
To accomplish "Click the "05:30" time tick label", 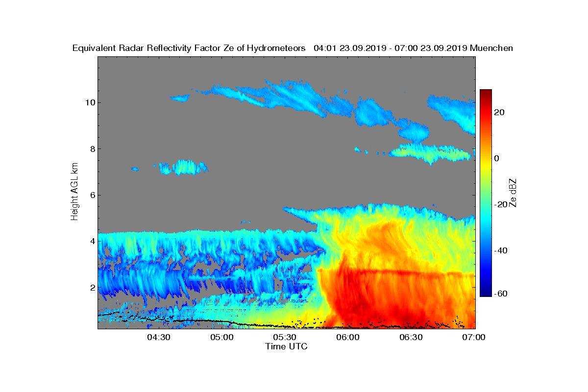I will tap(285, 337).
